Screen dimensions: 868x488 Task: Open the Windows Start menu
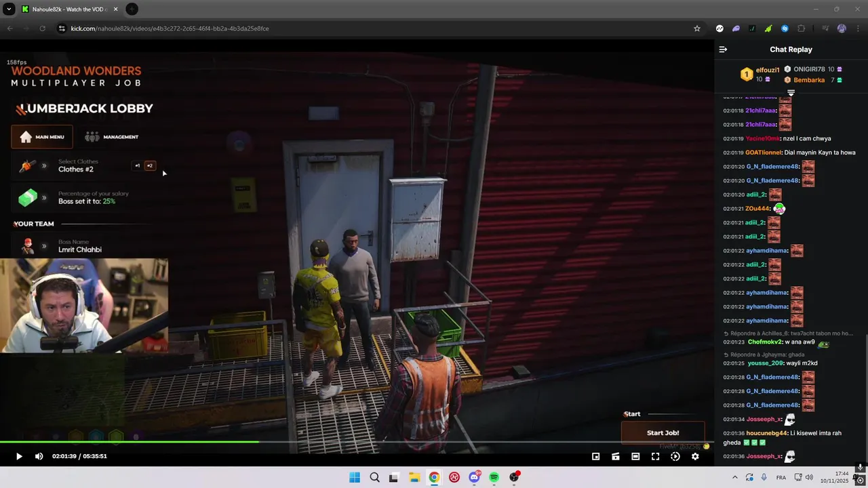355,477
